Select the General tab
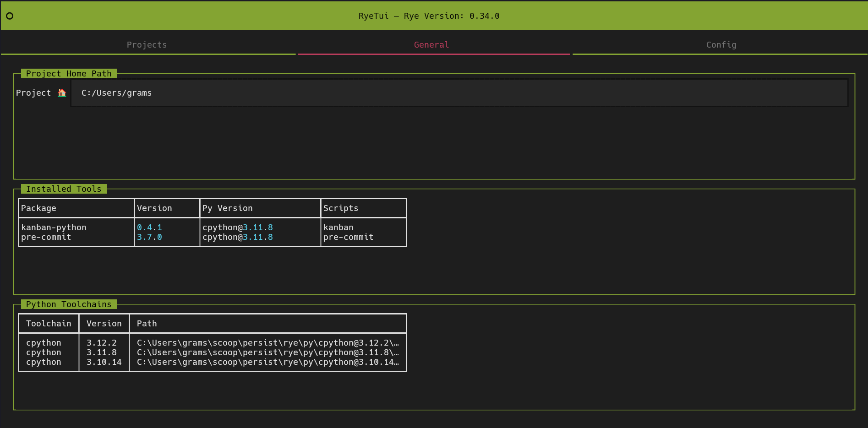The width and height of the screenshot is (868, 428). pos(431,45)
